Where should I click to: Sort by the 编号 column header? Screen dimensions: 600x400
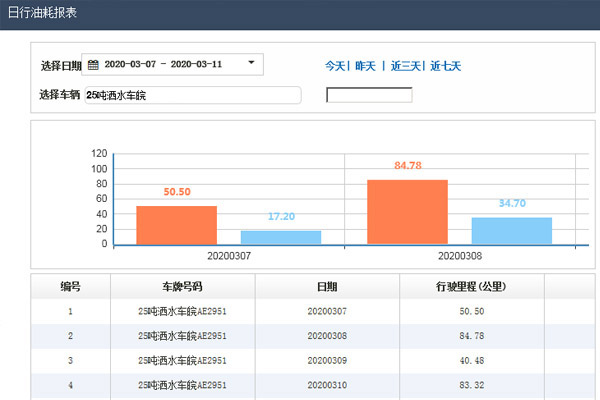coord(70,286)
